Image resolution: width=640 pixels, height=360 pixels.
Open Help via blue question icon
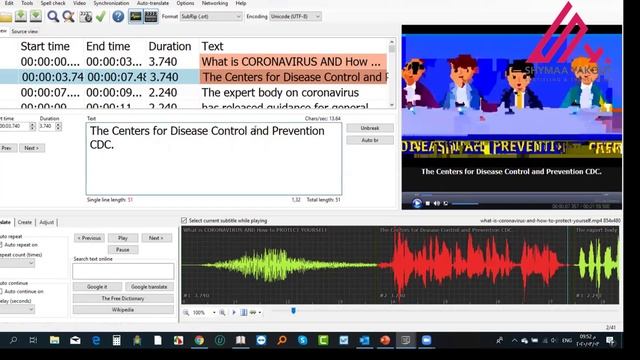118,16
